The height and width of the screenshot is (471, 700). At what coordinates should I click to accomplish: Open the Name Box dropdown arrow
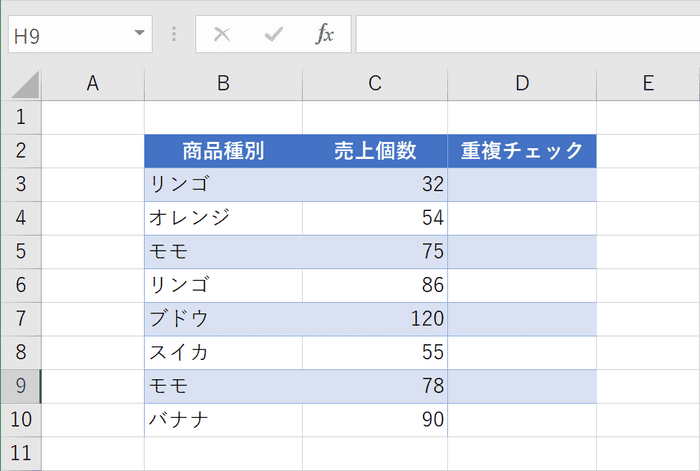(x=139, y=33)
